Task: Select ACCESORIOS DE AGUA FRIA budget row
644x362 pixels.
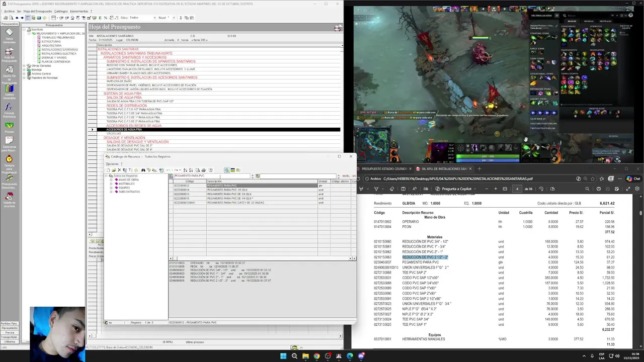Action: pos(218,130)
